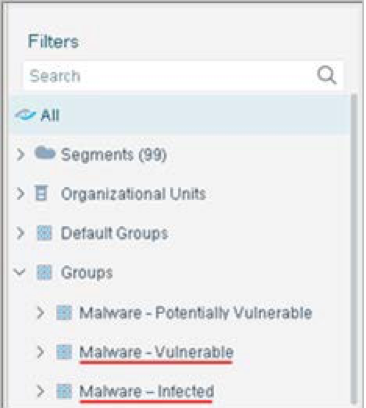Screen dimensions: 366x408
Task: Expand the Default Groups node
Action: click(21, 233)
